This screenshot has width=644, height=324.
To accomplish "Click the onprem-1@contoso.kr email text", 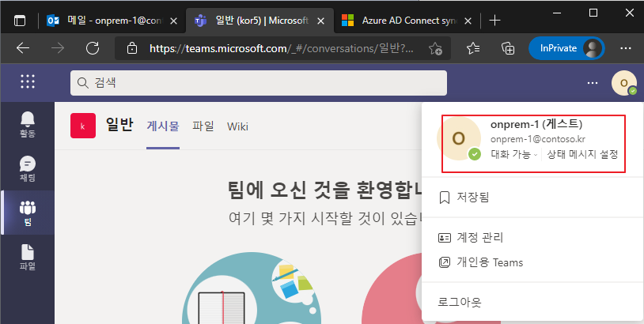I will pos(538,139).
